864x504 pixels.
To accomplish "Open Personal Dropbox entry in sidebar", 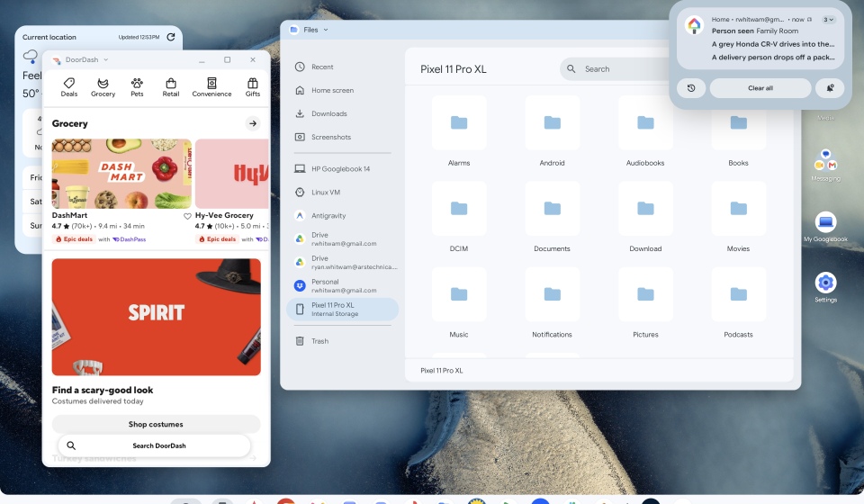I will tap(342, 286).
